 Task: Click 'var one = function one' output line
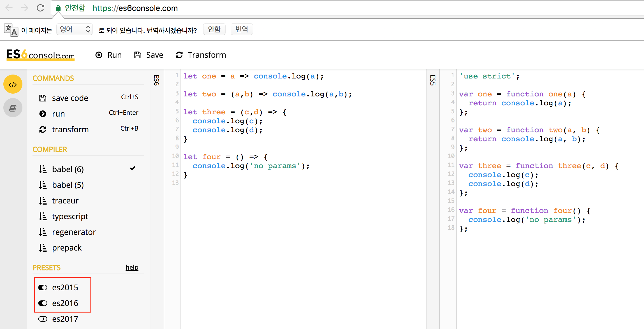[x=522, y=94]
